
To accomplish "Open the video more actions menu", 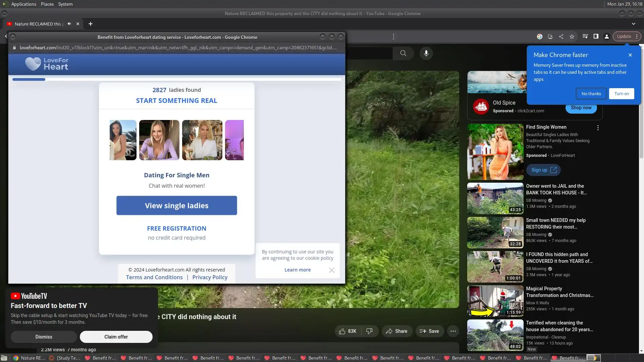I will click(x=453, y=331).
